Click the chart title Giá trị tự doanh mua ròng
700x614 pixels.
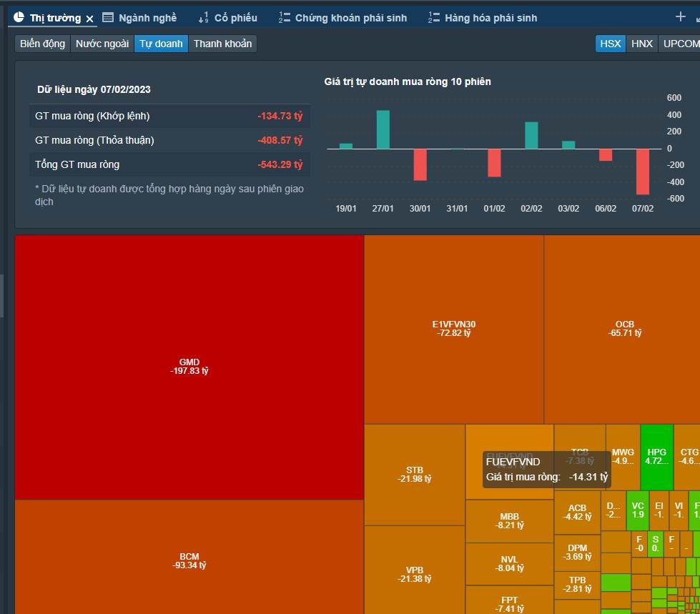pos(408,81)
